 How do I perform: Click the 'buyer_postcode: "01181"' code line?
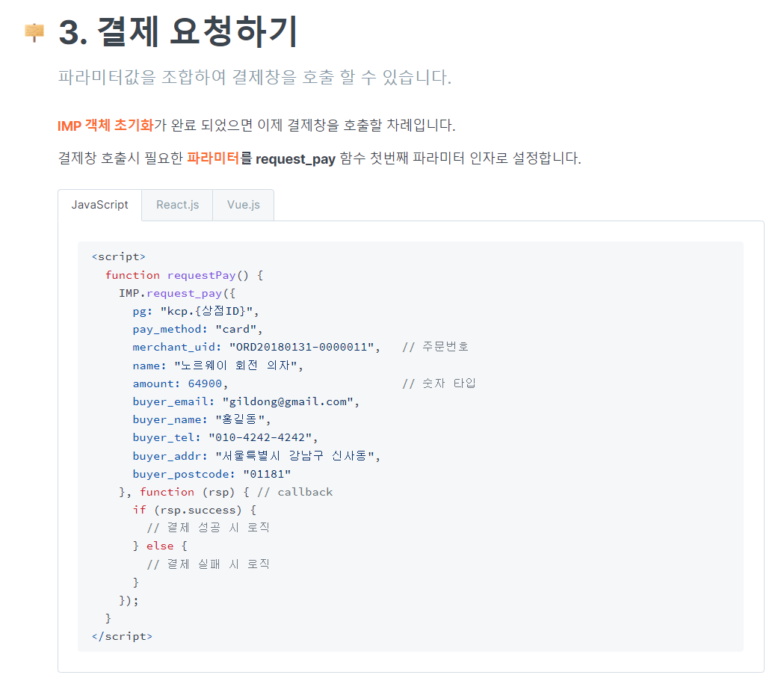[x=212, y=474]
